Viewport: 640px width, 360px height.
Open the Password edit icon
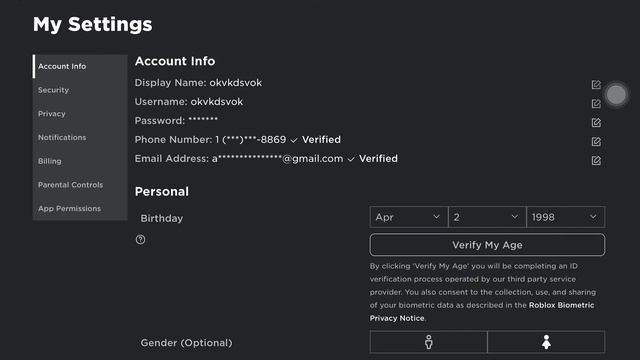tap(596, 122)
